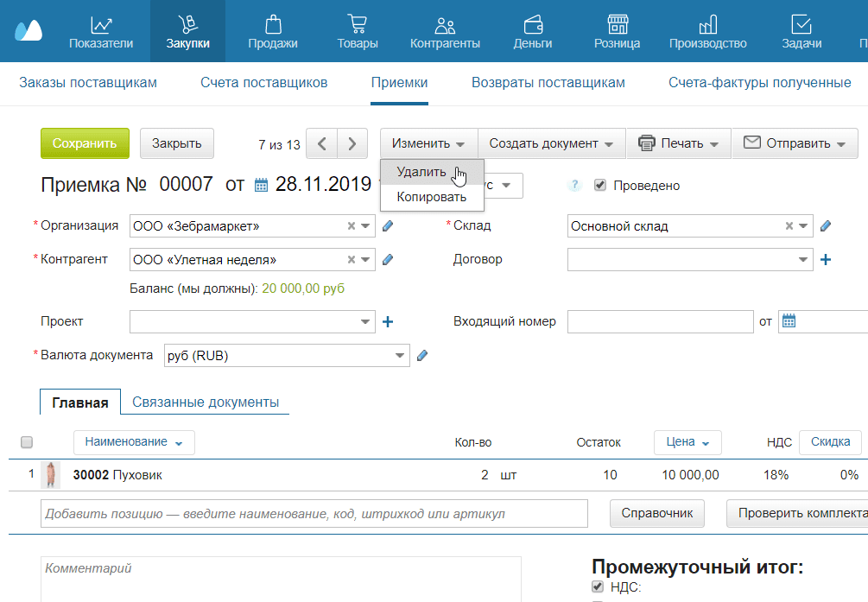Screen dimensions: 868x602
Task: Open the Создать документ dropdown
Action: (551, 143)
